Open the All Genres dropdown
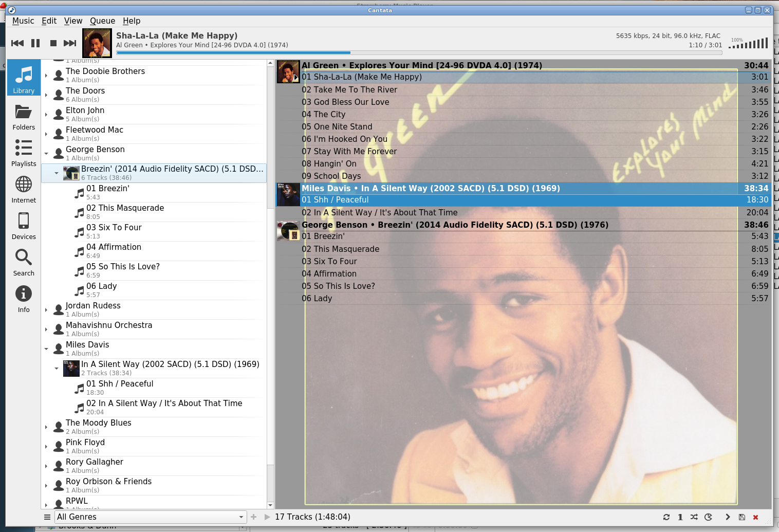Viewport: 779px width, 532px height. point(151,517)
